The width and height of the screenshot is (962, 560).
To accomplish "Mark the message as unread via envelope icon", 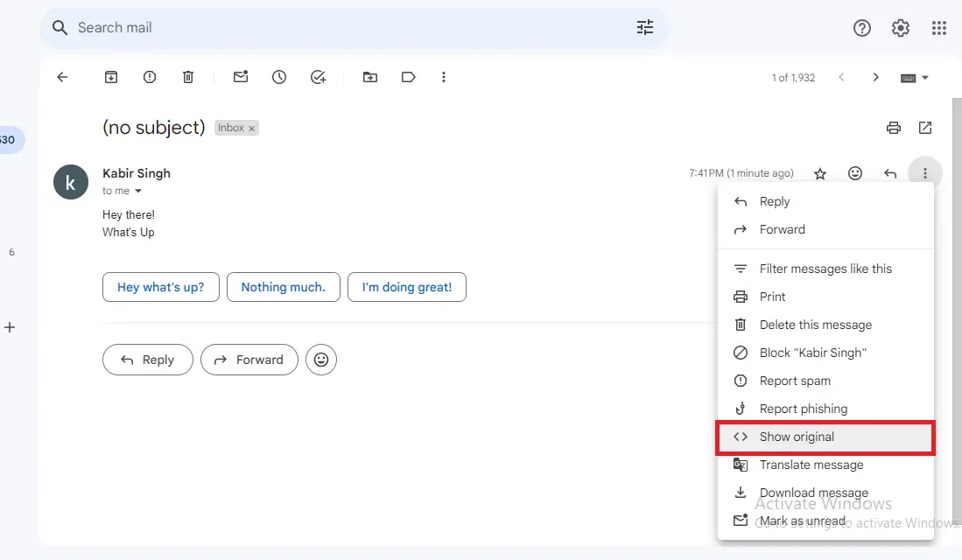I will click(x=241, y=77).
